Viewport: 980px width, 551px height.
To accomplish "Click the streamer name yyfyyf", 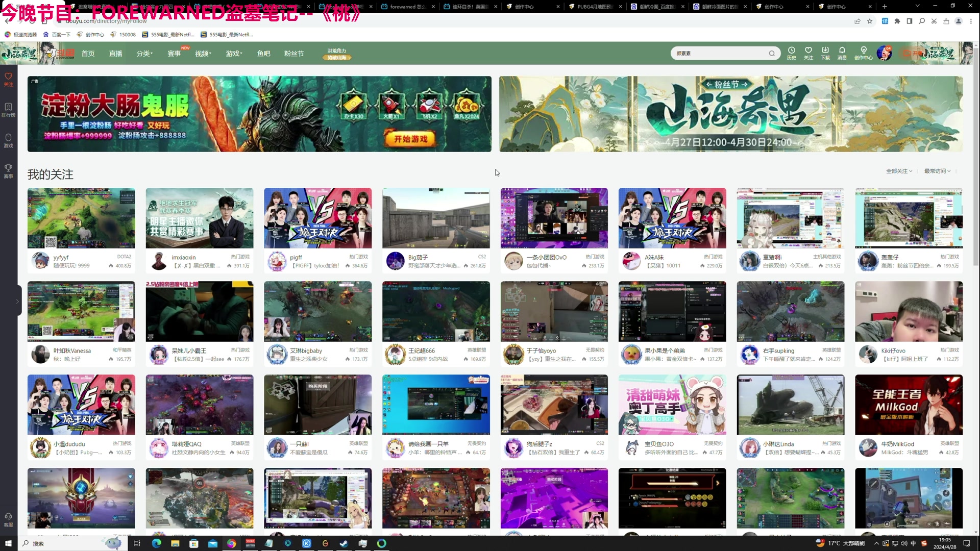I will [61, 257].
